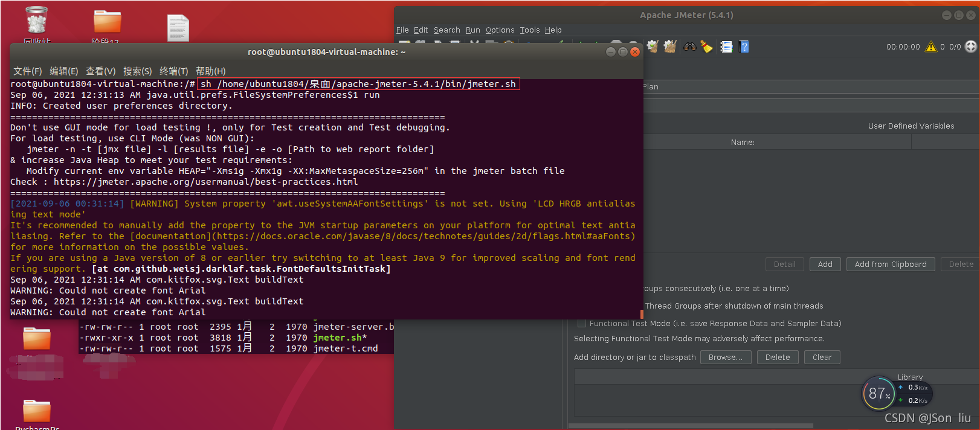Click the 00:00:00 elapsed timer
The height and width of the screenshot is (430, 980).
coord(903,47)
